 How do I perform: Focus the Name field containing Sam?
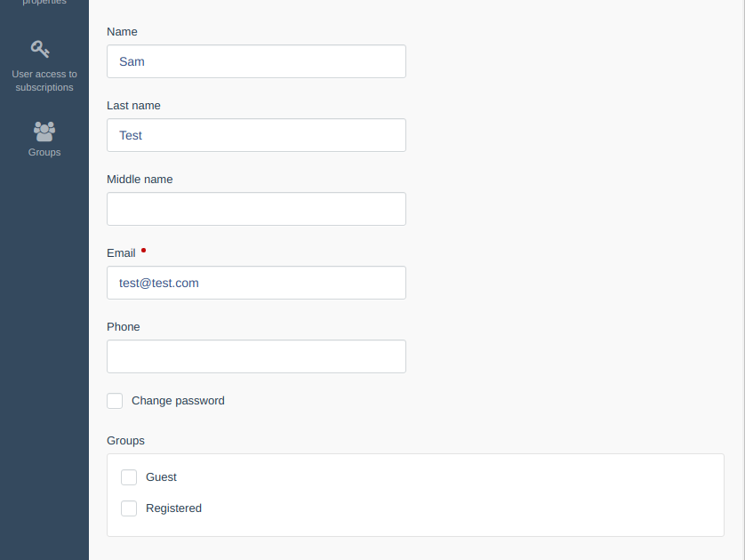click(257, 61)
